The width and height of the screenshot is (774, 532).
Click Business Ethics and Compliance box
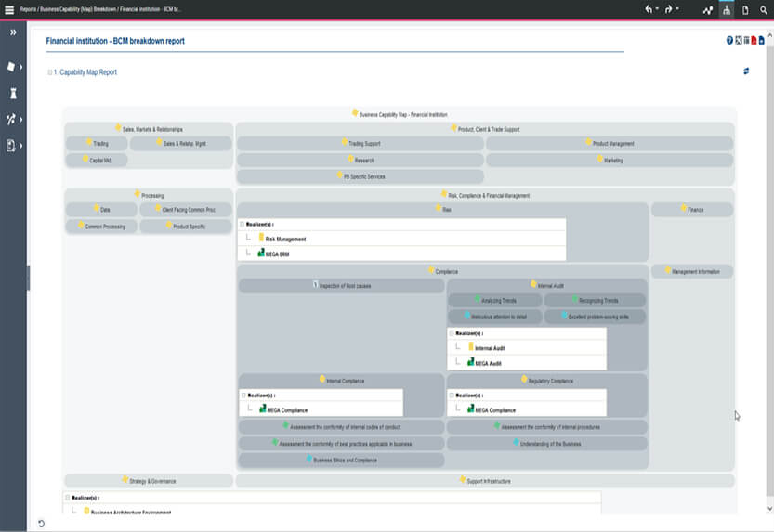tap(342, 460)
